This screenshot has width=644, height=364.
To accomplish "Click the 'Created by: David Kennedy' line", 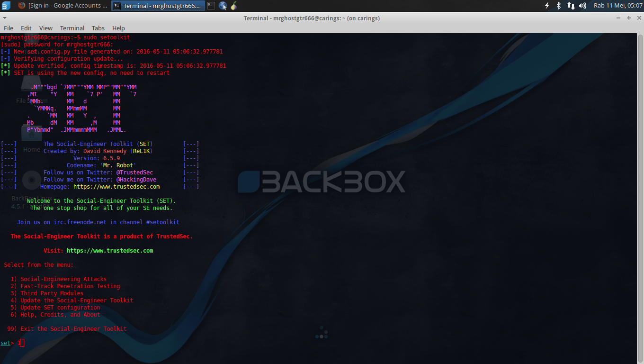I will 98,151.
